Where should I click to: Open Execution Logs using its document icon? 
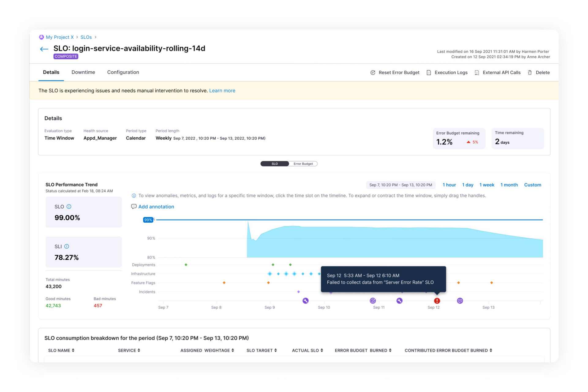428,73
